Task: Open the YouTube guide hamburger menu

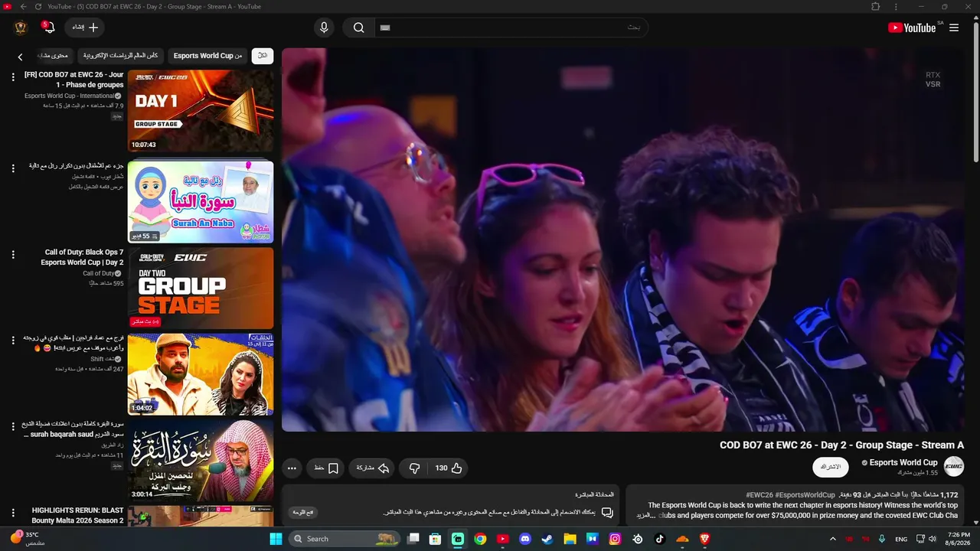Action: coord(954,28)
